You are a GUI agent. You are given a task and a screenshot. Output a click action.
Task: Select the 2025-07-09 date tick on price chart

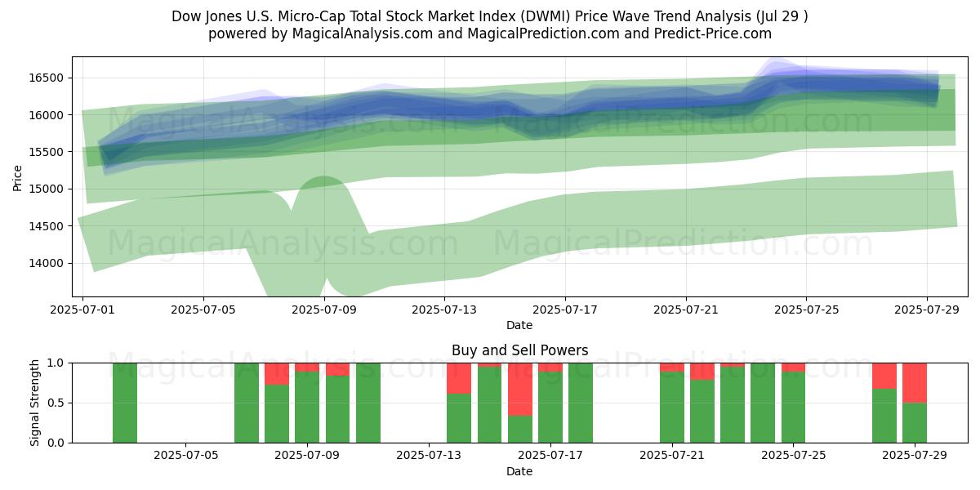tap(324, 310)
